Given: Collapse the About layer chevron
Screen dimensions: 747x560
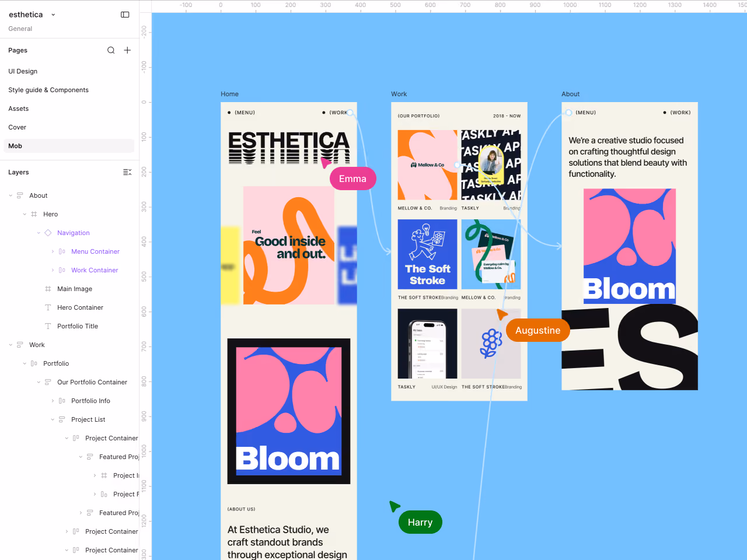Looking at the screenshot, I should pyautogui.click(x=11, y=195).
